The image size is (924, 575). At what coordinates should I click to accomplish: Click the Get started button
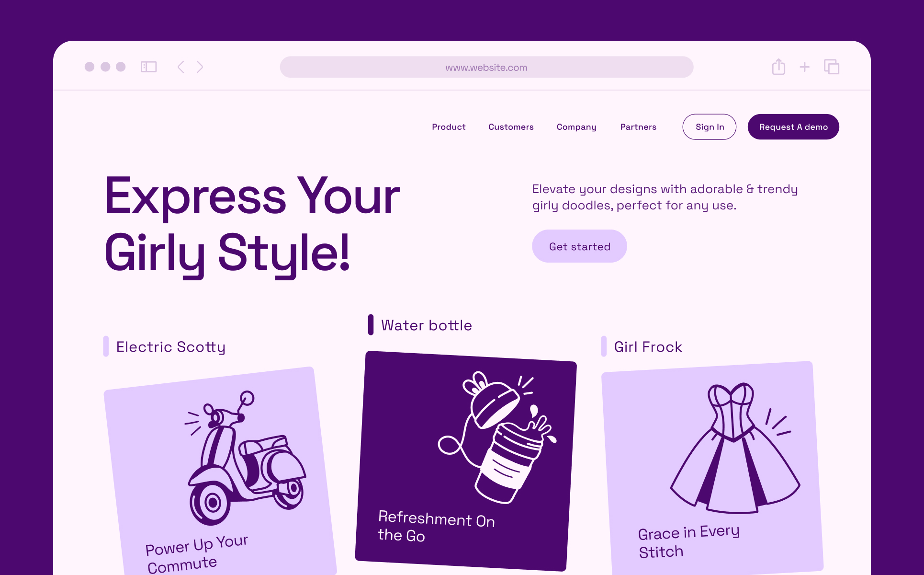[x=579, y=246]
